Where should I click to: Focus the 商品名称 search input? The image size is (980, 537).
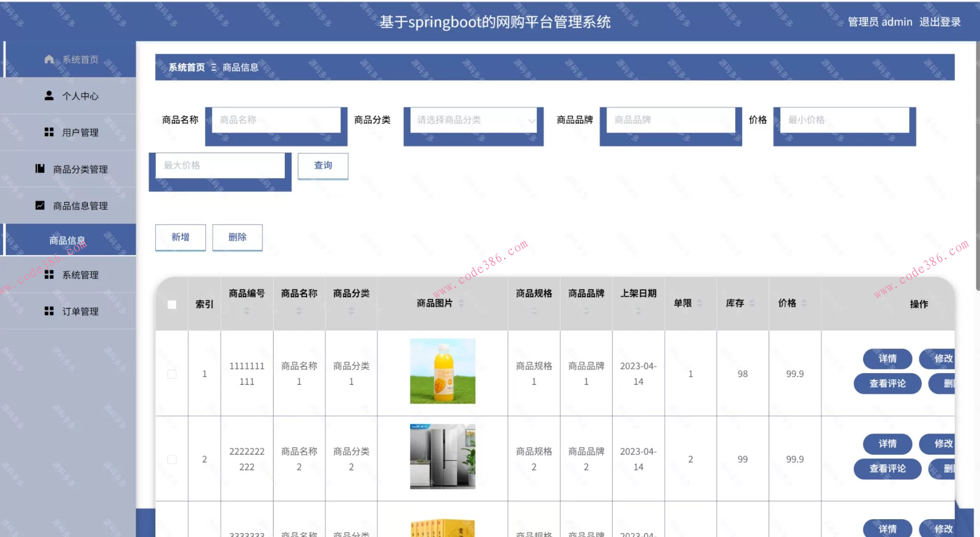276,120
